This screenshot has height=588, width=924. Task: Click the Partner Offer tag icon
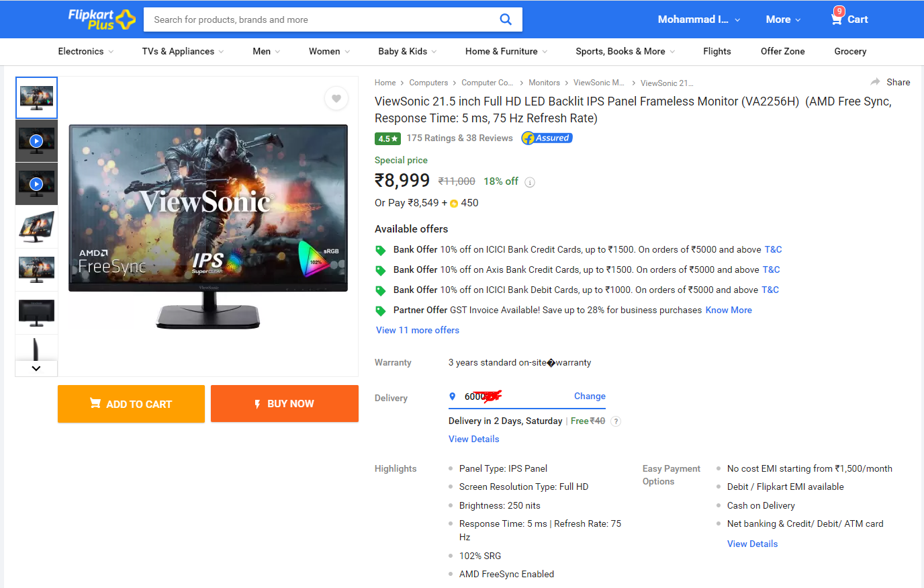click(381, 310)
